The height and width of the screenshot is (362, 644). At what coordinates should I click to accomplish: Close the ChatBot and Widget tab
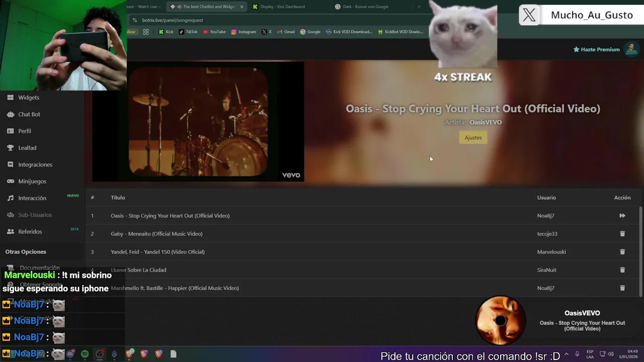[242, 7]
